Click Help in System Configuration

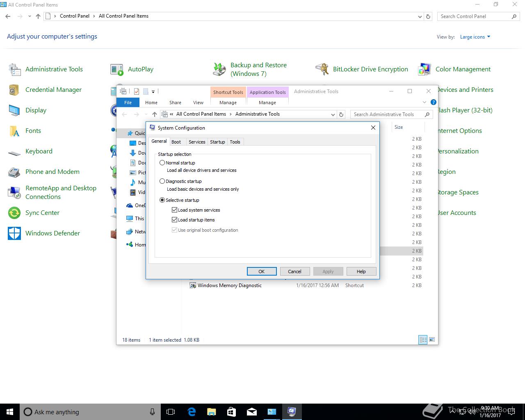tap(361, 272)
